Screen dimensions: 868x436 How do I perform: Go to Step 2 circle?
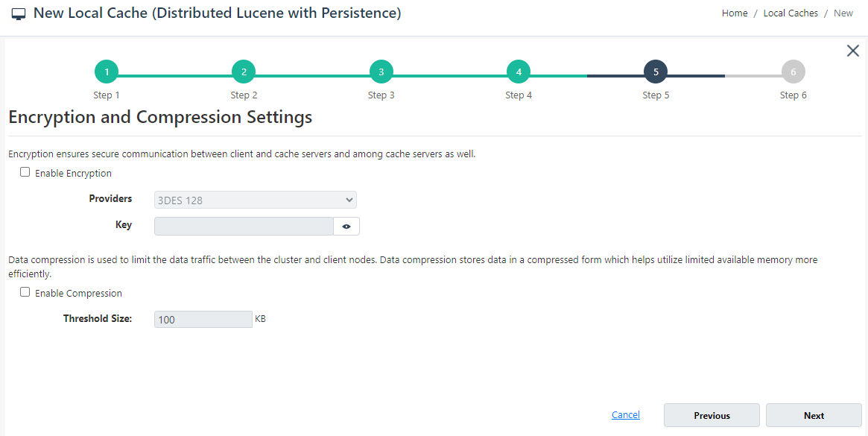click(244, 72)
